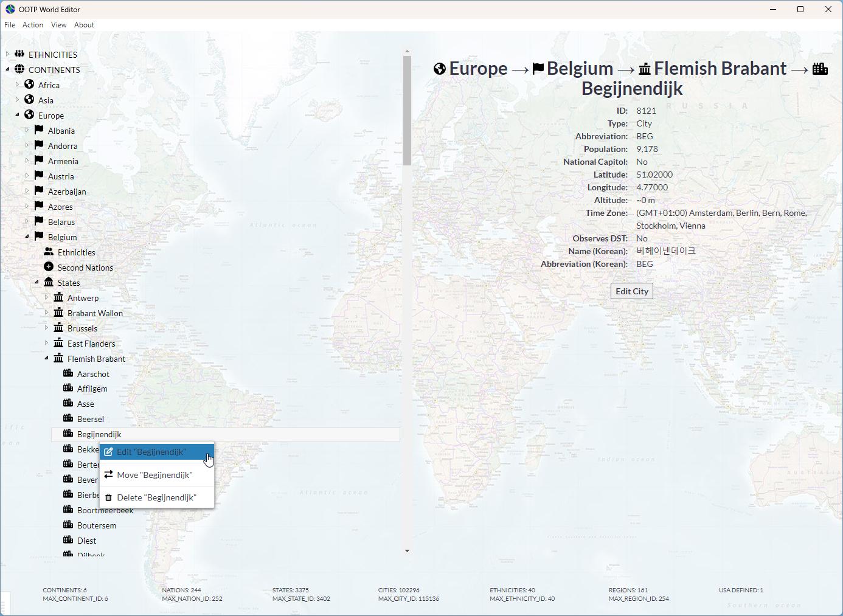The height and width of the screenshot is (616, 843).
Task: Click the Belgium flag icon in the breadcrumb
Action: point(538,68)
